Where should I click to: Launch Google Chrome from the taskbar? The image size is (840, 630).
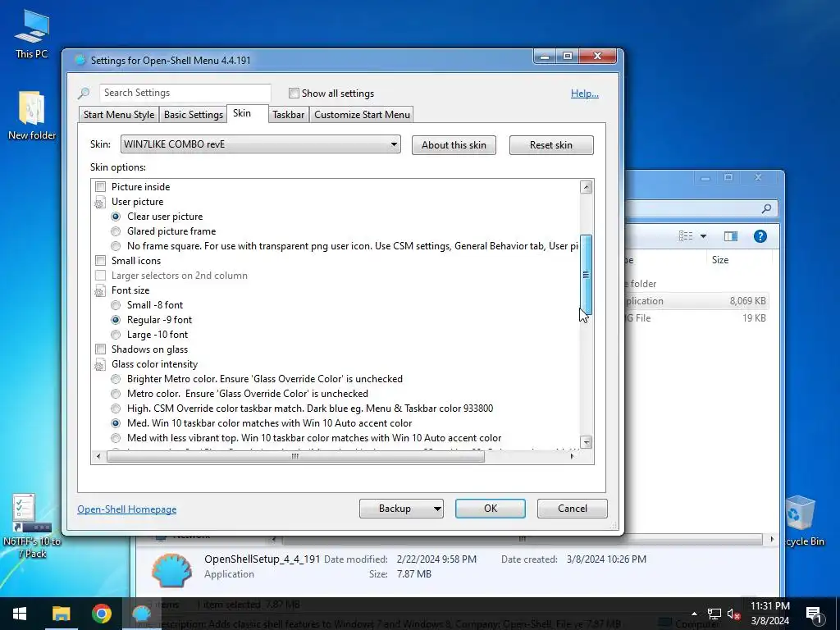point(101,614)
